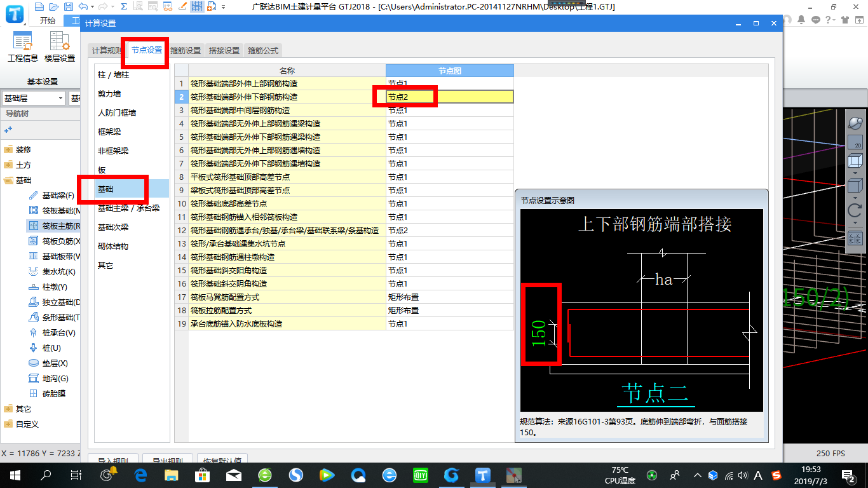This screenshot has width=868, height=488.
Task: Click row 筏形基础底部高差节点
Action: pyautogui.click(x=287, y=203)
